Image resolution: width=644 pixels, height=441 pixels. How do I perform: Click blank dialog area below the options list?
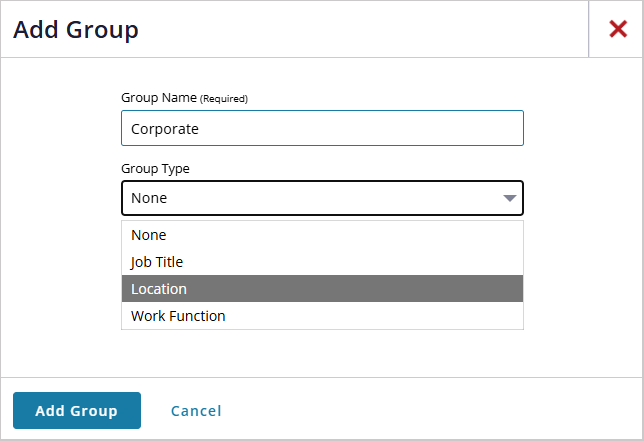pyautogui.click(x=322, y=353)
